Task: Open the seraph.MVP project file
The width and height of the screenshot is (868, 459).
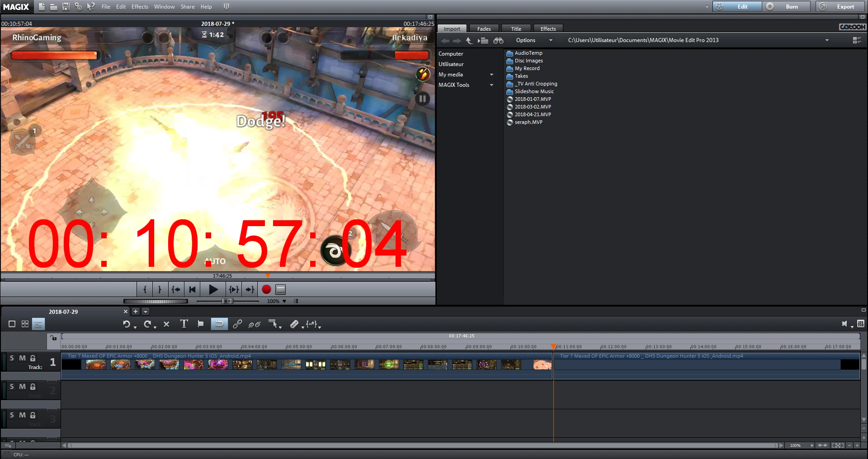Action: point(528,122)
